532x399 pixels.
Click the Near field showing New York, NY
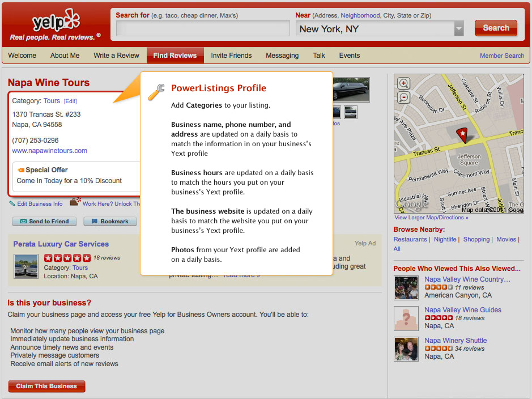[375, 29]
